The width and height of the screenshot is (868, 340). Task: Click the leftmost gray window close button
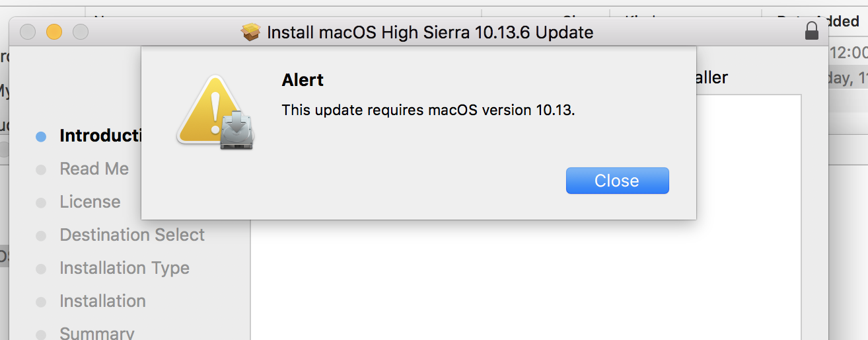coord(28,32)
